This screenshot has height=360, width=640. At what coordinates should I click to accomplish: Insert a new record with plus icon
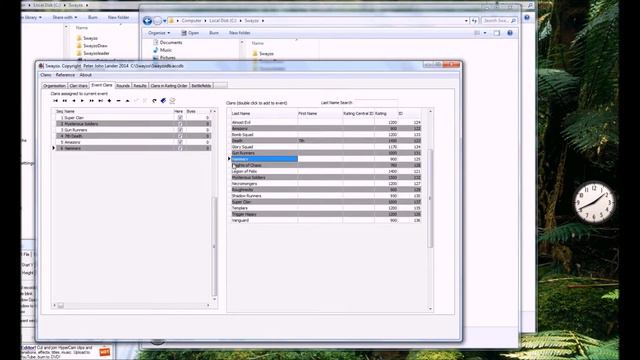[x=109, y=100]
